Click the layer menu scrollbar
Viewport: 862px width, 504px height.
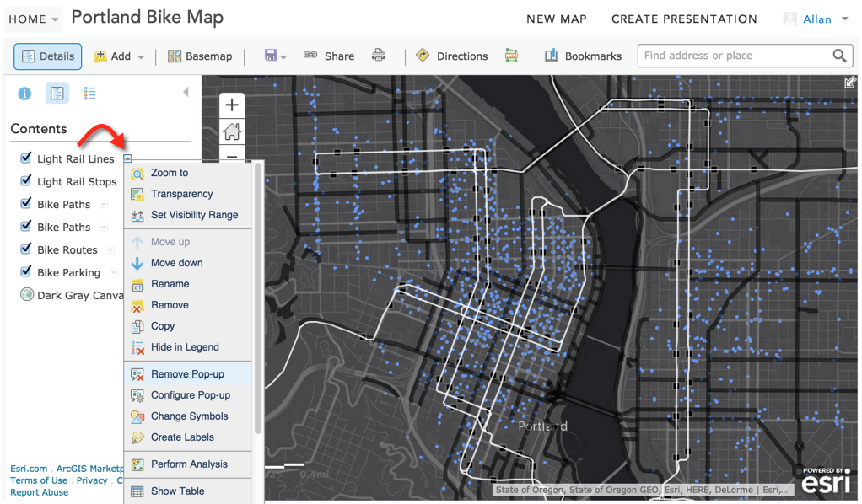(258, 298)
